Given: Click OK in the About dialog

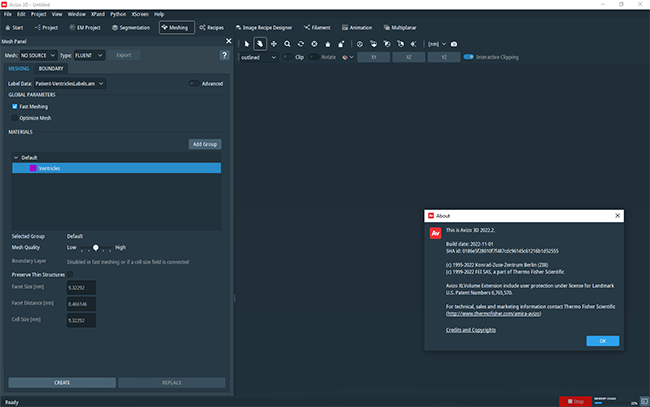Looking at the screenshot, I should 603,341.
